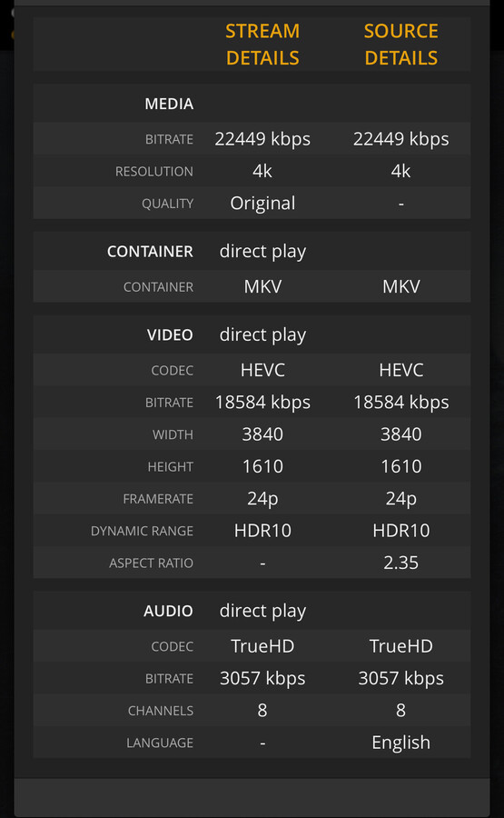
Task: Select source container value MKV
Action: click(400, 286)
